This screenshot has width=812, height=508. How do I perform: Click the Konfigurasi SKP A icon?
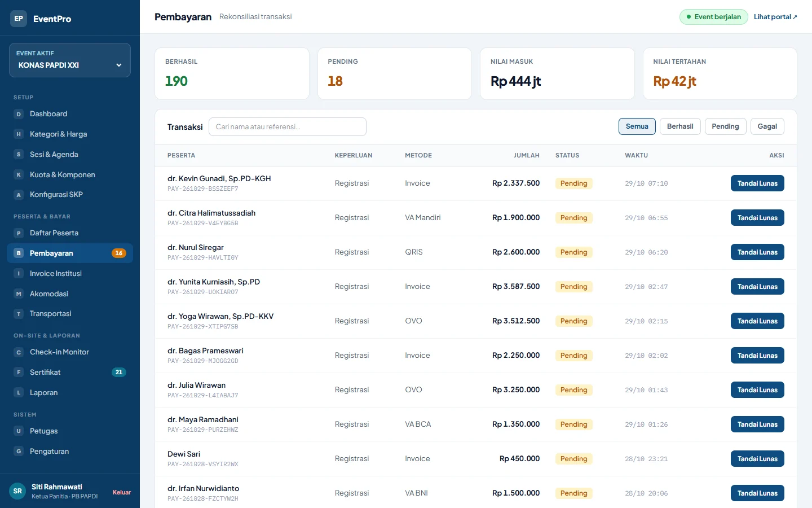19,195
